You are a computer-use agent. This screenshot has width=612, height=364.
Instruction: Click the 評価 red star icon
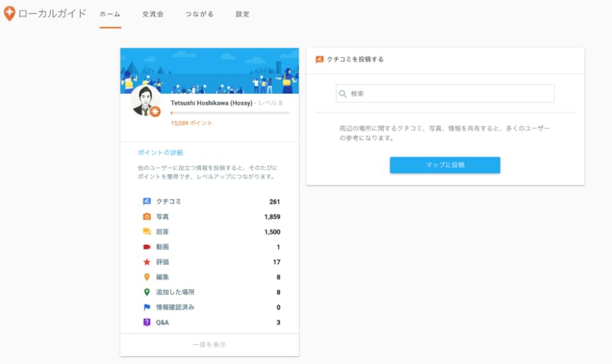147,262
